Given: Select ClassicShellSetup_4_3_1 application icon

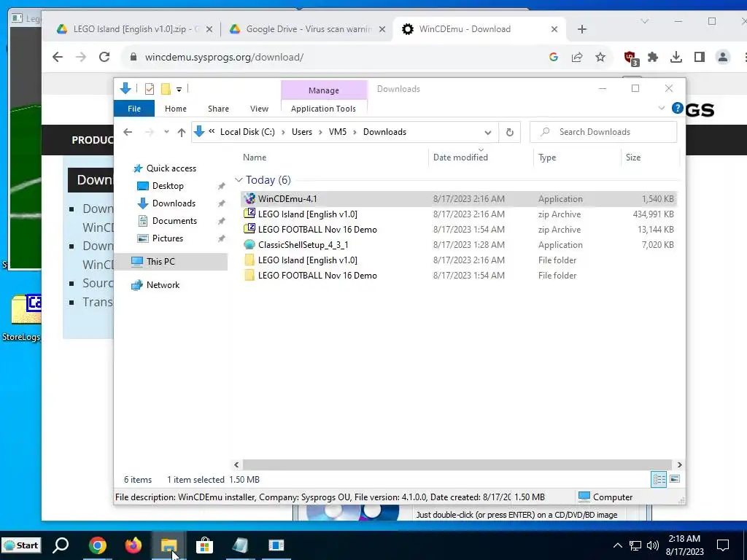Looking at the screenshot, I should (249, 245).
